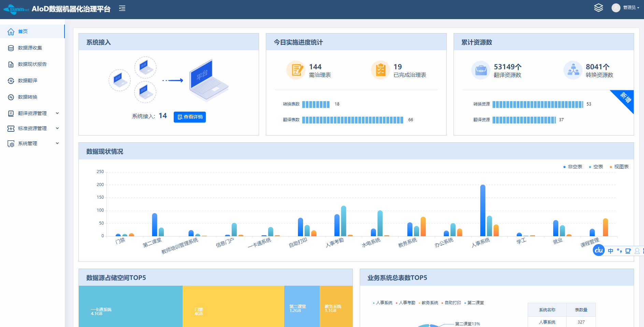Click the 已完成治理表 checklist icon
644x327 pixels.
click(x=380, y=70)
